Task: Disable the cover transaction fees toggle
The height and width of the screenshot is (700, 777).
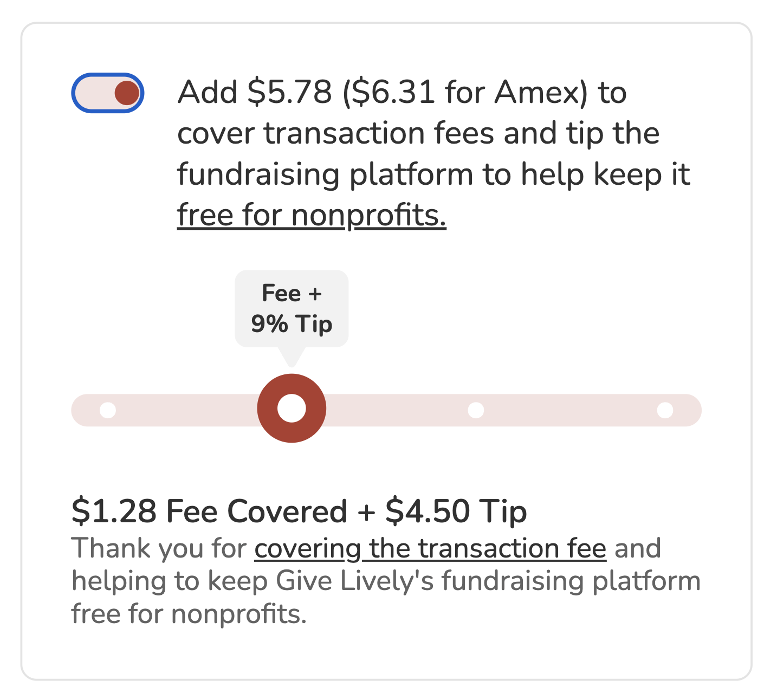Action: (x=107, y=92)
